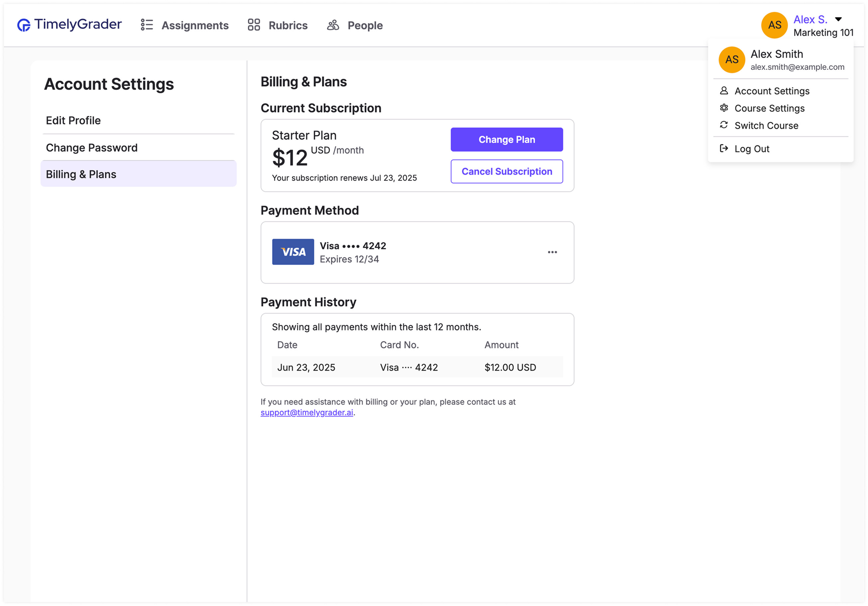Open Edit Profile settings section
Screen dimensions: 868x606
click(x=73, y=121)
